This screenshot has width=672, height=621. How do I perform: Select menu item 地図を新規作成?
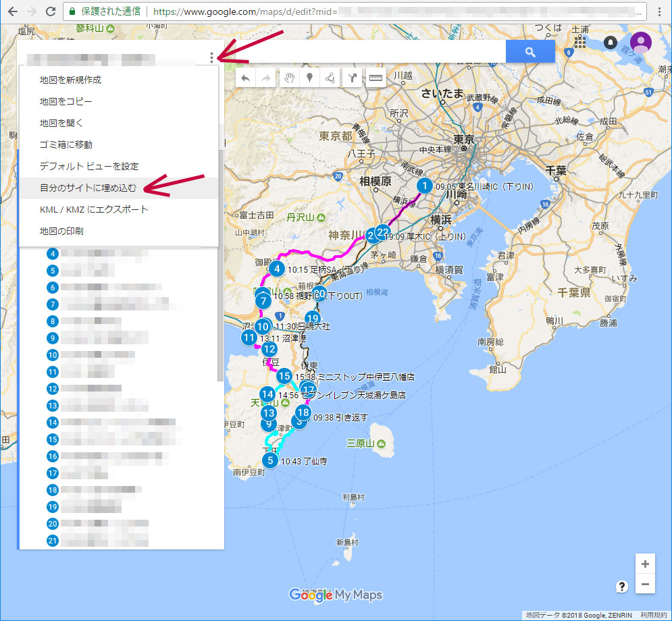pyautogui.click(x=119, y=80)
